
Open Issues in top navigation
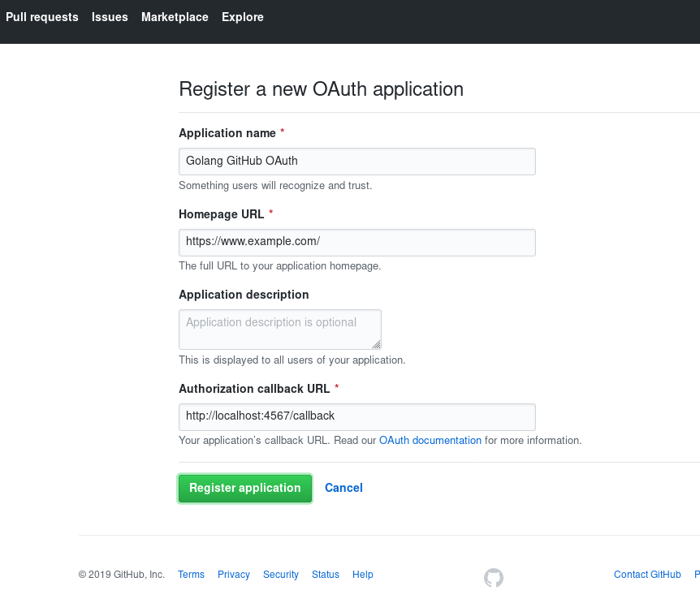(x=110, y=17)
